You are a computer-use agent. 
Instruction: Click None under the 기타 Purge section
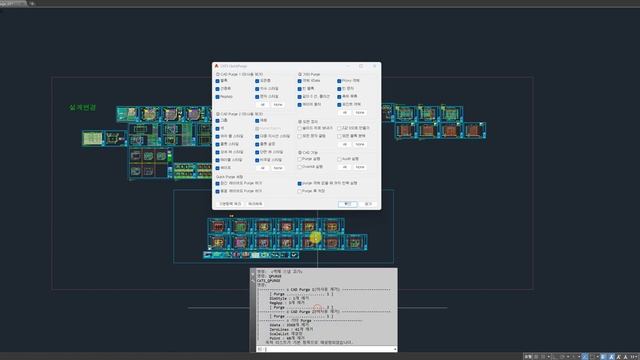360,112
